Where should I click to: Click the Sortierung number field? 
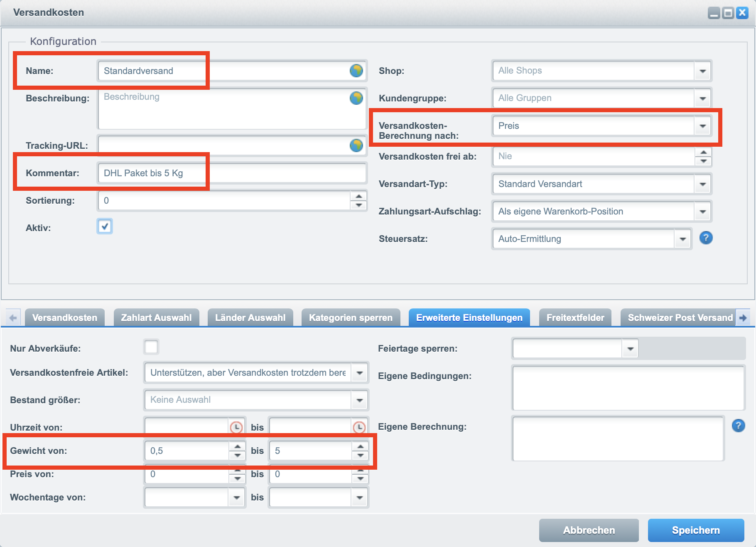click(224, 200)
